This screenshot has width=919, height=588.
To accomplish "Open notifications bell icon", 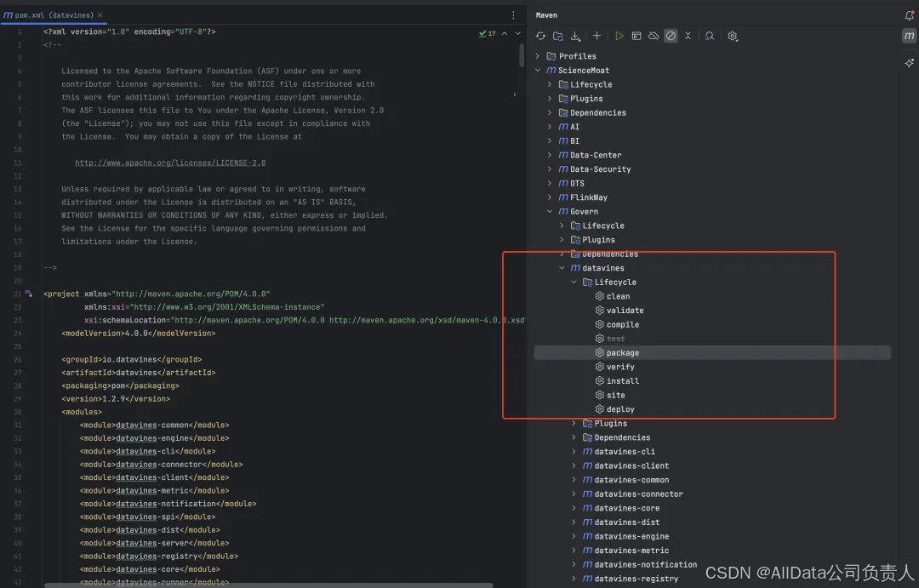I will click(x=909, y=16).
